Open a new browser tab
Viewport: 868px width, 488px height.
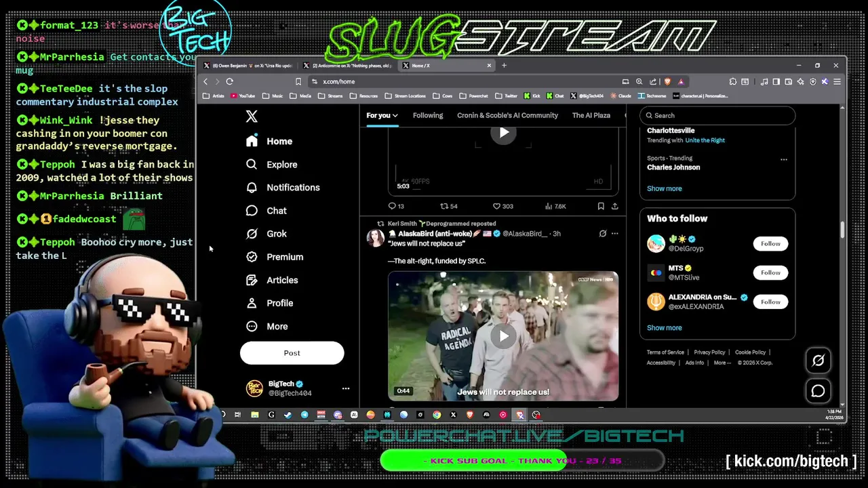(x=504, y=66)
